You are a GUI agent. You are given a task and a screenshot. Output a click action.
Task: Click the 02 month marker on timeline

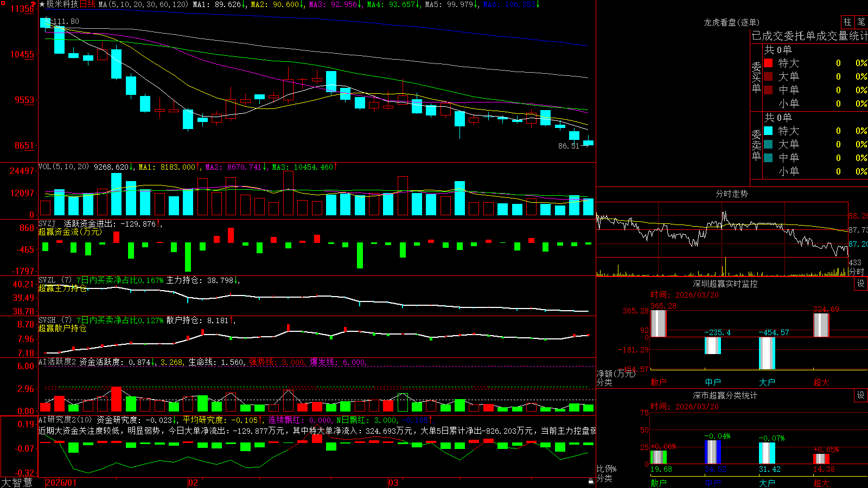pos(193,483)
